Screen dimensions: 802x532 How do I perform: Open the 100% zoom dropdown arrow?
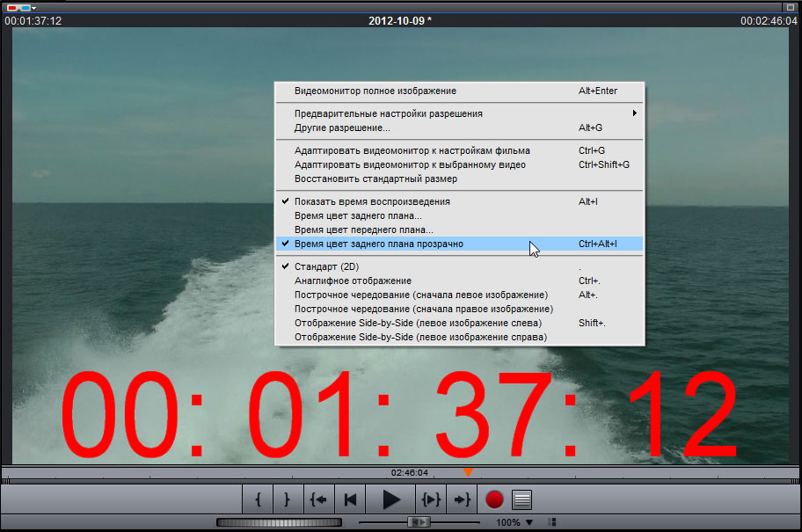pos(529,522)
